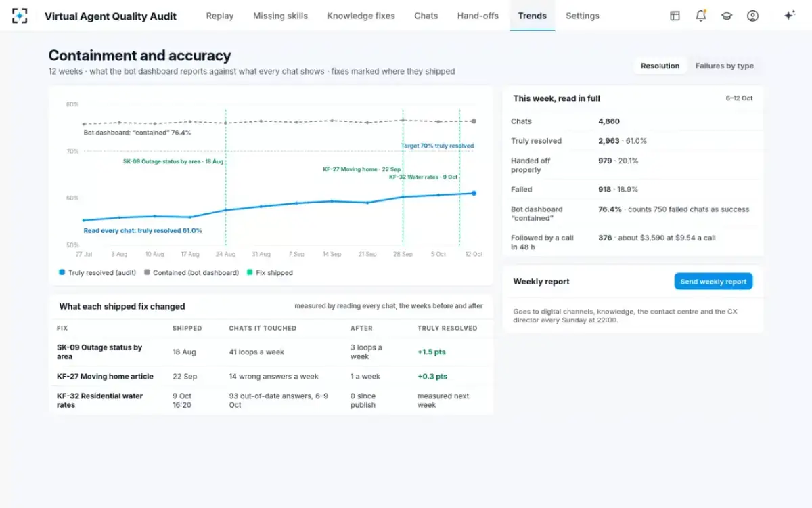Screen dimensions: 812x508
Task: Click the 12 Oct contained grey data point
Action: pos(474,121)
